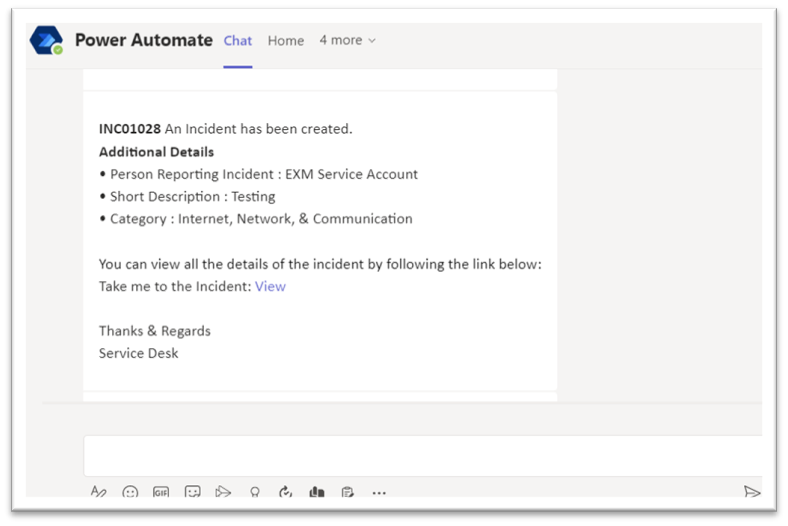Click the Power Automate app logo

click(x=46, y=40)
